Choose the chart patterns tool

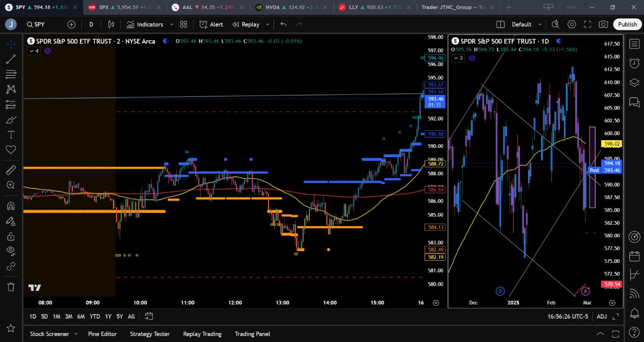tap(11, 89)
